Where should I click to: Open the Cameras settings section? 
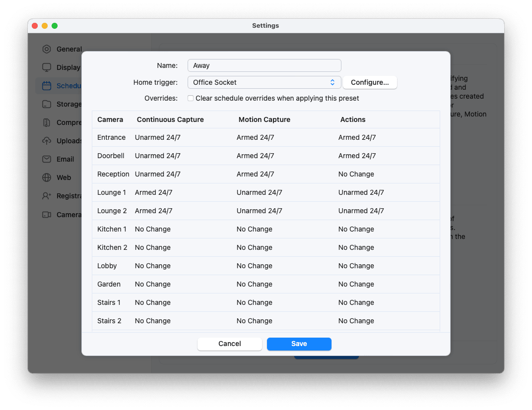tap(47, 214)
